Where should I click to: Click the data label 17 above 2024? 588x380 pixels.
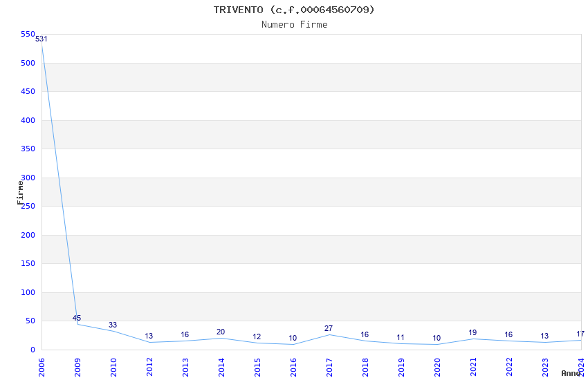click(580, 334)
